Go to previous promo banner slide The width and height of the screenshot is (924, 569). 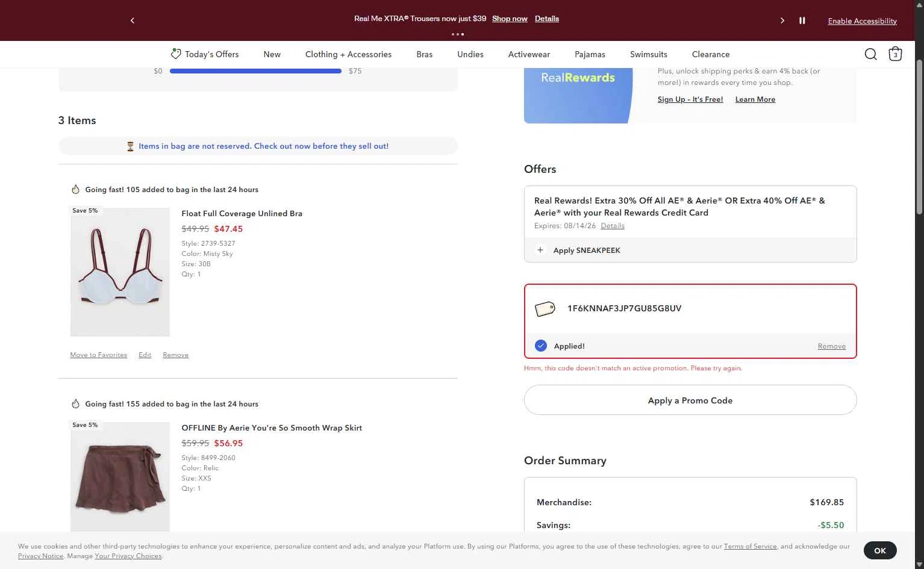click(133, 20)
